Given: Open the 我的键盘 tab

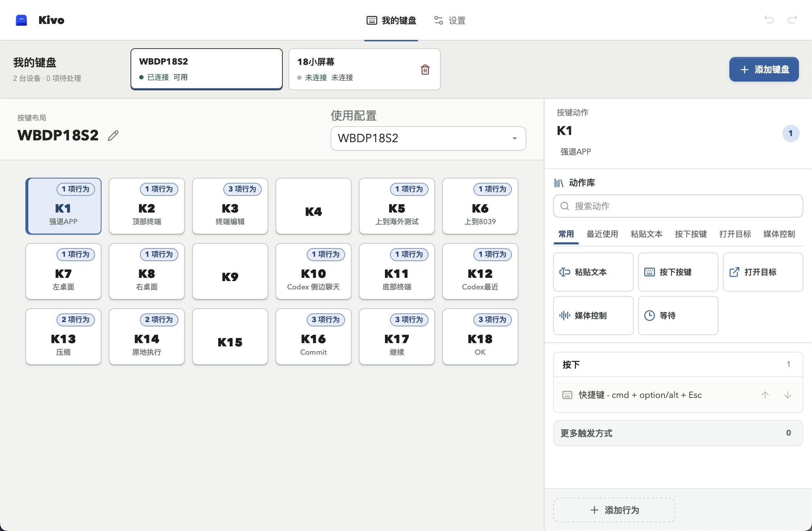Looking at the screenshot, I should (x=391, y=21).
